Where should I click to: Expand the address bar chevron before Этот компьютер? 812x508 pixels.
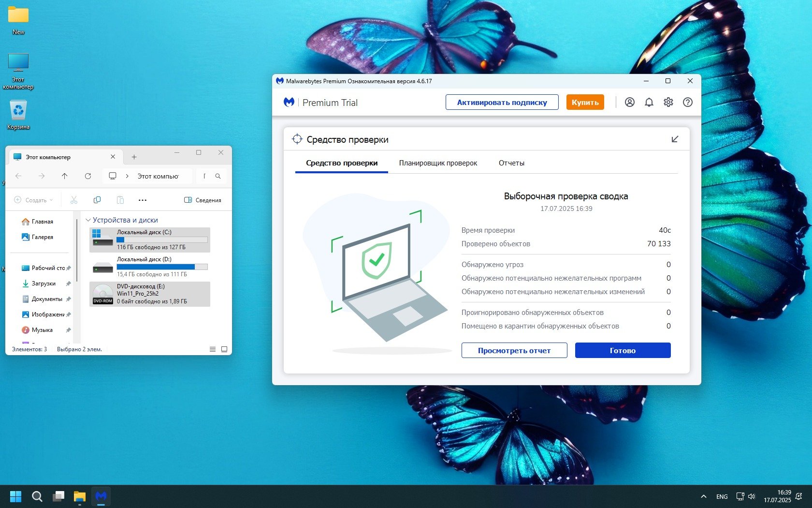[127, 176]
